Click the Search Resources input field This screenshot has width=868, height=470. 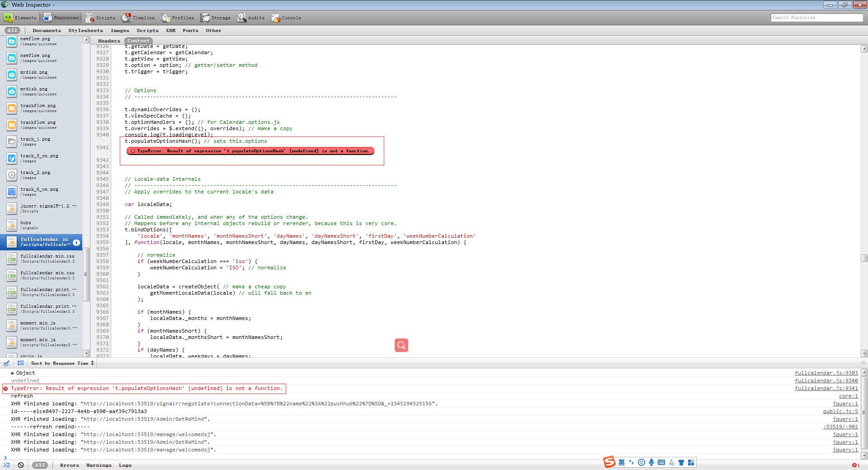tap(816, 18)
